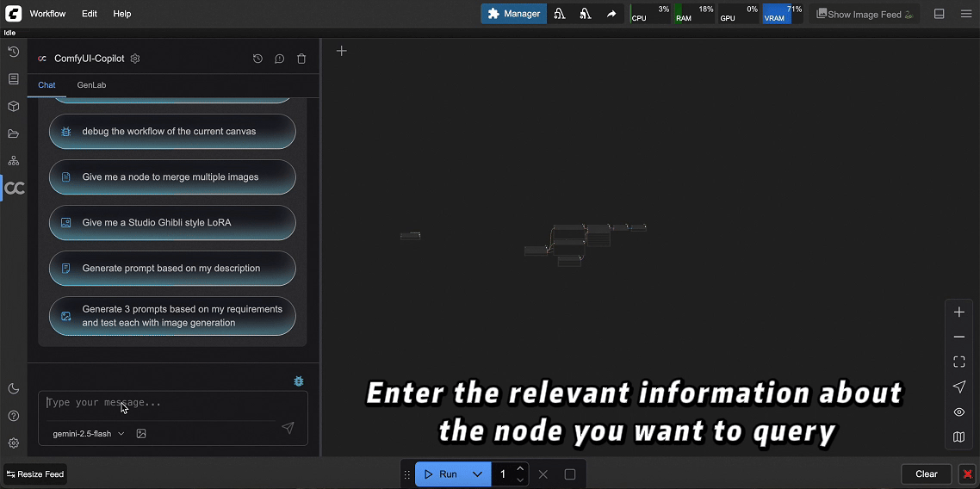Click the first unload models icon after Manager

tap(560, 14)
